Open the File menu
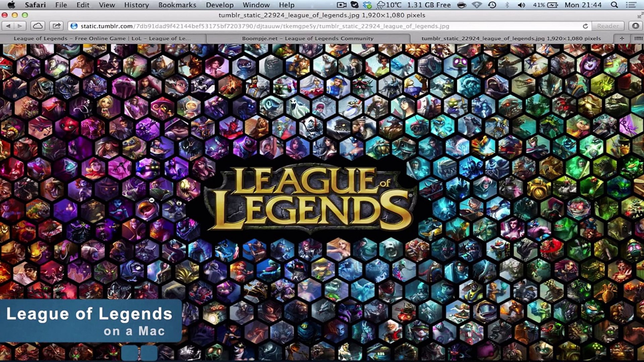The width and height of the screenshot is (644, 362). (x=61, y=5)
